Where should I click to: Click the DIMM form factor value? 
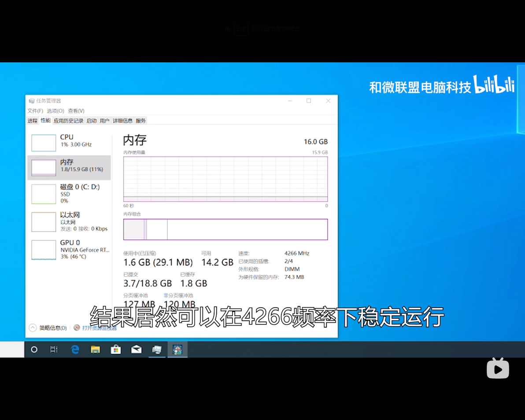click(x=292, y=269)
